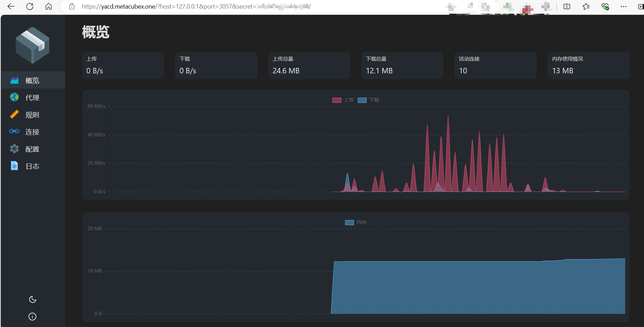Viewport: 644px width, 327px height.
Task: Open the 配置 settings gear icon
Action: click(x=14, y=148)
